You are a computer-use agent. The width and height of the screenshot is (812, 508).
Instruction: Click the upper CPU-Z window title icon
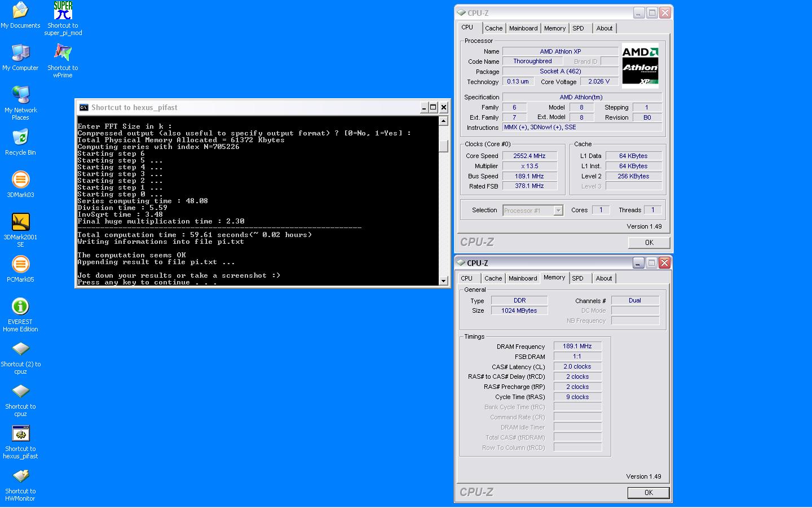point(461,12)
